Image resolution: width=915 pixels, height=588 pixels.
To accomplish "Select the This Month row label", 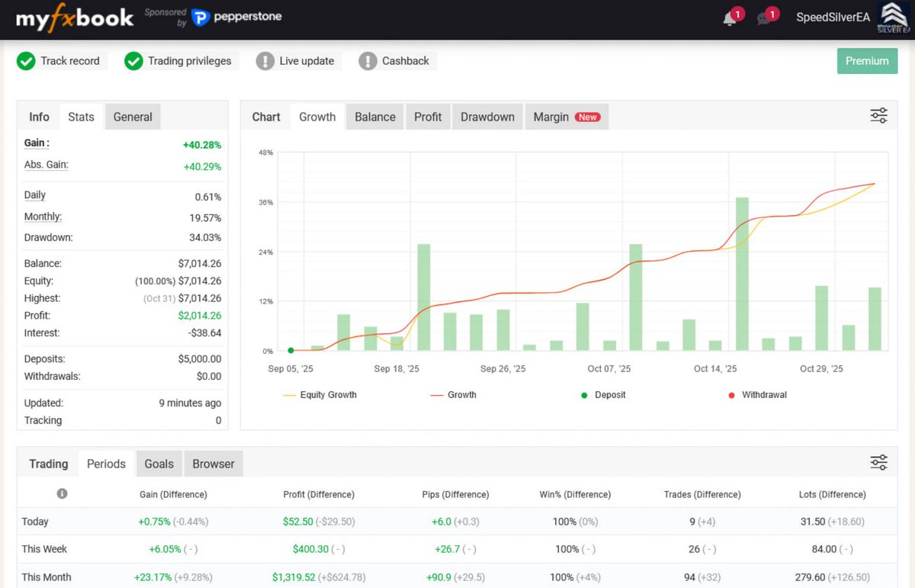I will pyautogui.click(x=47, y=577).
